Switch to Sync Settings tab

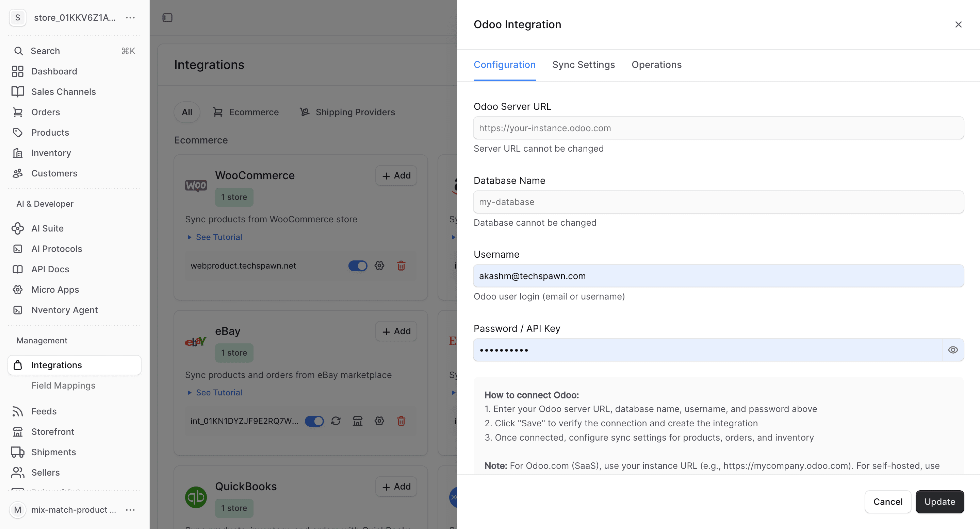pos(584,65)
